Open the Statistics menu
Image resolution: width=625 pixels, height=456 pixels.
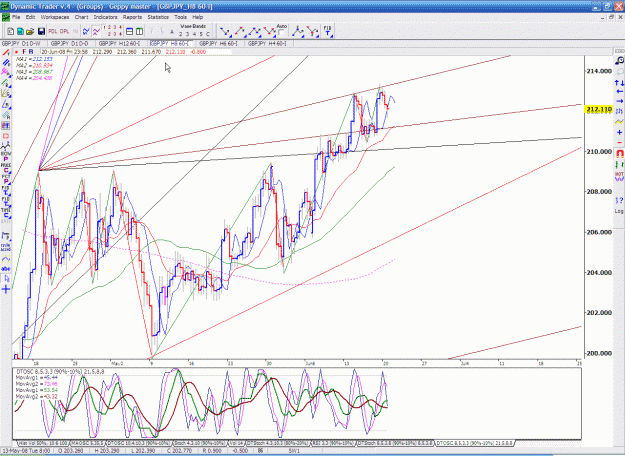(x=158, y=17)
